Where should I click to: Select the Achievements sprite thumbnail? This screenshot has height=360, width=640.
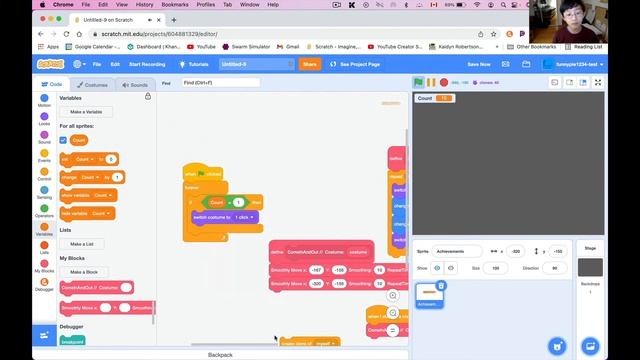click(x=429, y=295)
